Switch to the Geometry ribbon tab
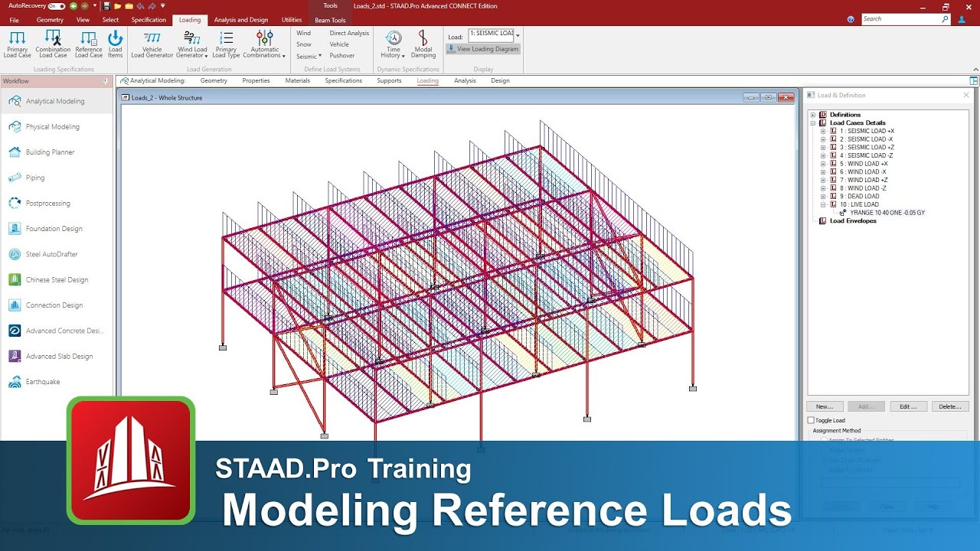Screen dimensions: 980x551 50,20
